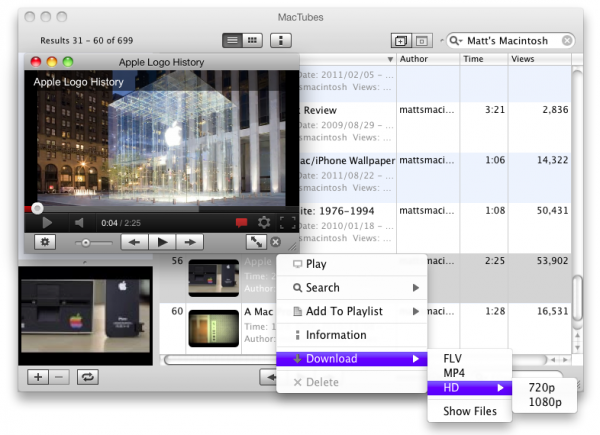
Task: Add item with plus button
Action: coord(38,377)
